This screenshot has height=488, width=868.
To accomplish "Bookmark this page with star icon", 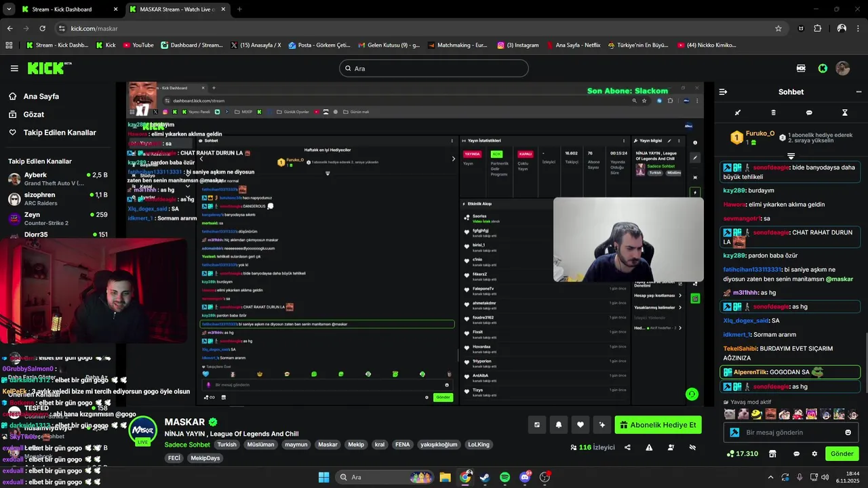I will pos(778,28).
